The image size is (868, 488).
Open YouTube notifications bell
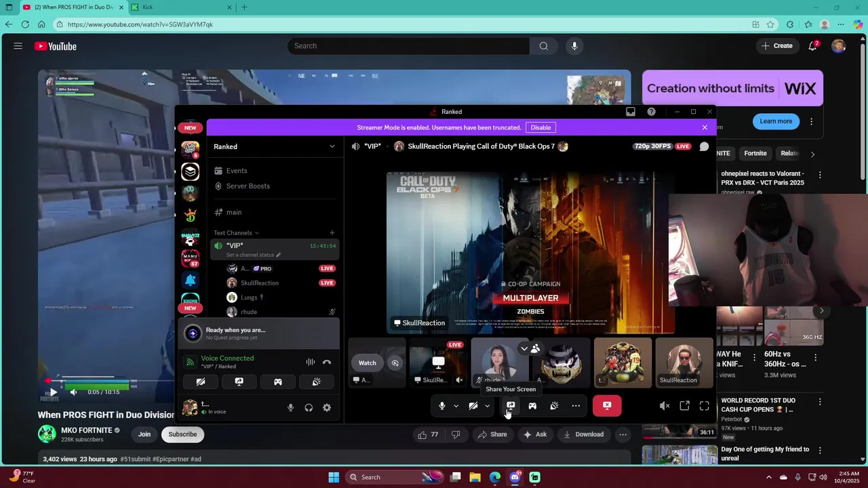pos(813,46)
